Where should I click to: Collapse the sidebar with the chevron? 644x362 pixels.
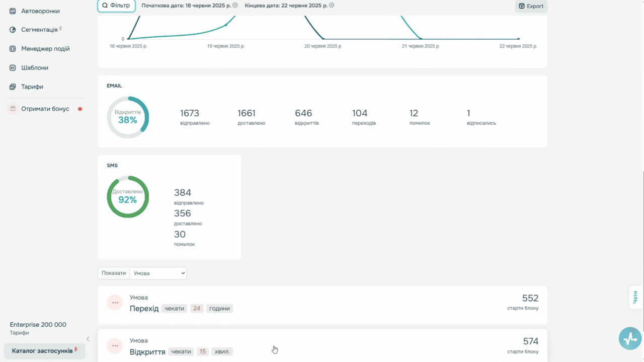pyautogui.click(x=88, y=339)
